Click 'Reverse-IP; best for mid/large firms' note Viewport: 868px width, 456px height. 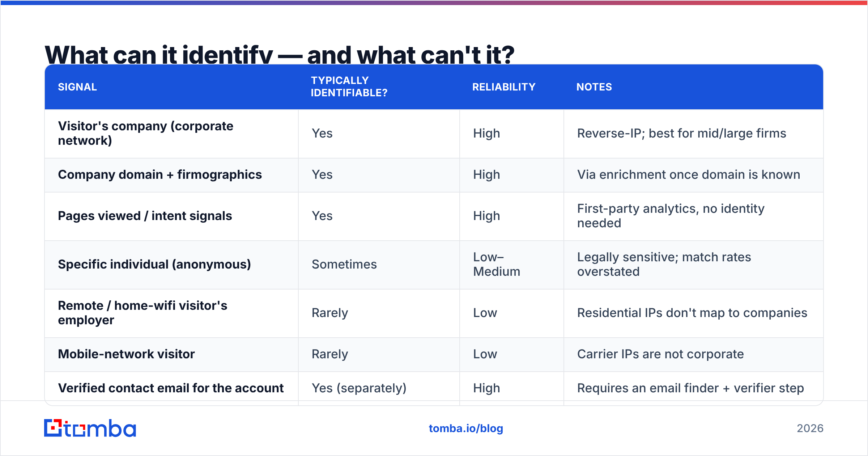pos(681,134)
